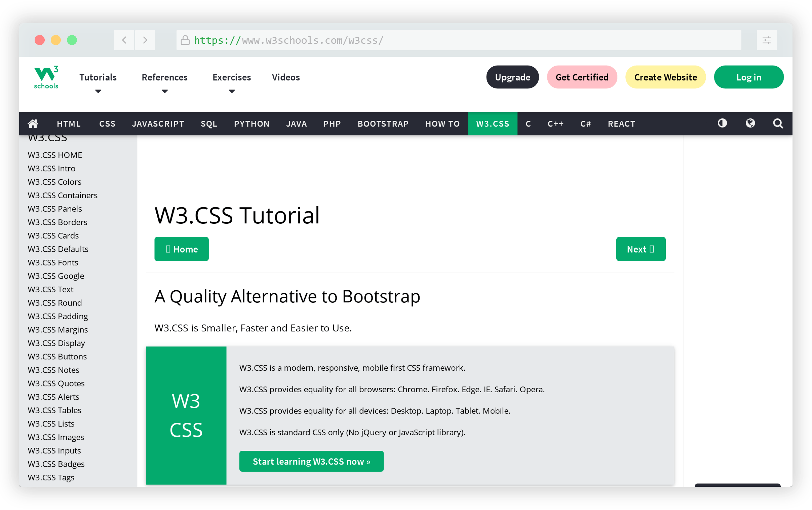Activate the BOOTSTRAP tab highlight
Viewport: 812px width, 510px height.
(x=383, y=123)
